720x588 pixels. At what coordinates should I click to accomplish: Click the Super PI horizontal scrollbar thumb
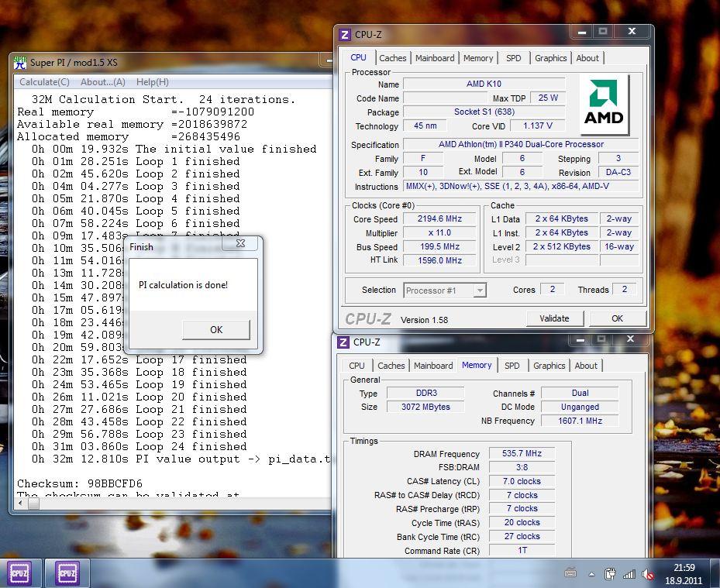33,504
